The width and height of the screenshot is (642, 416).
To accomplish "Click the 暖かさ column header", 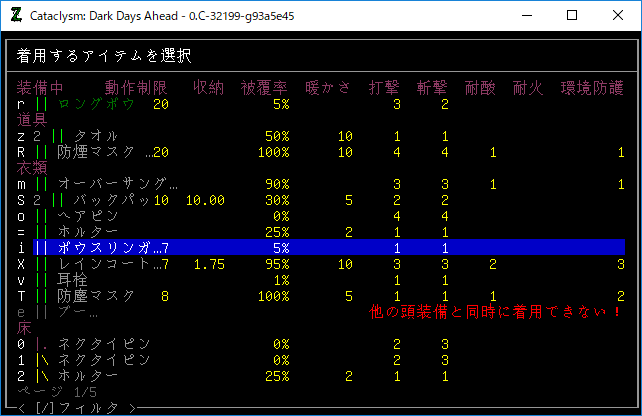I will pos(328,88).
